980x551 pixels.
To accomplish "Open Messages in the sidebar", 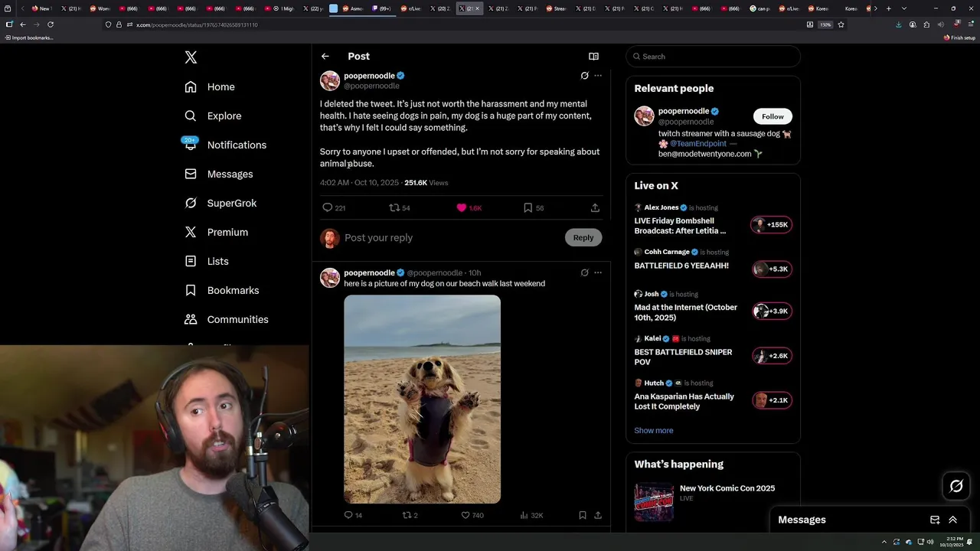I will click(218, 174).
